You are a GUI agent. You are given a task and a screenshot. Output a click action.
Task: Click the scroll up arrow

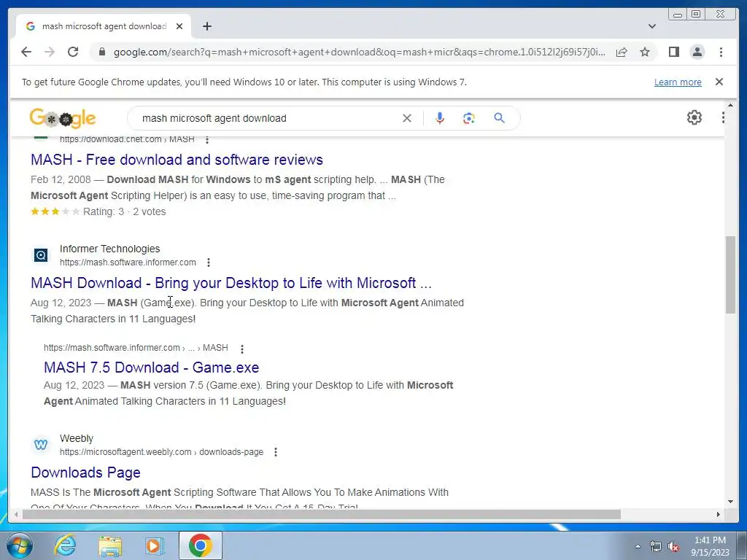[730, 105]
